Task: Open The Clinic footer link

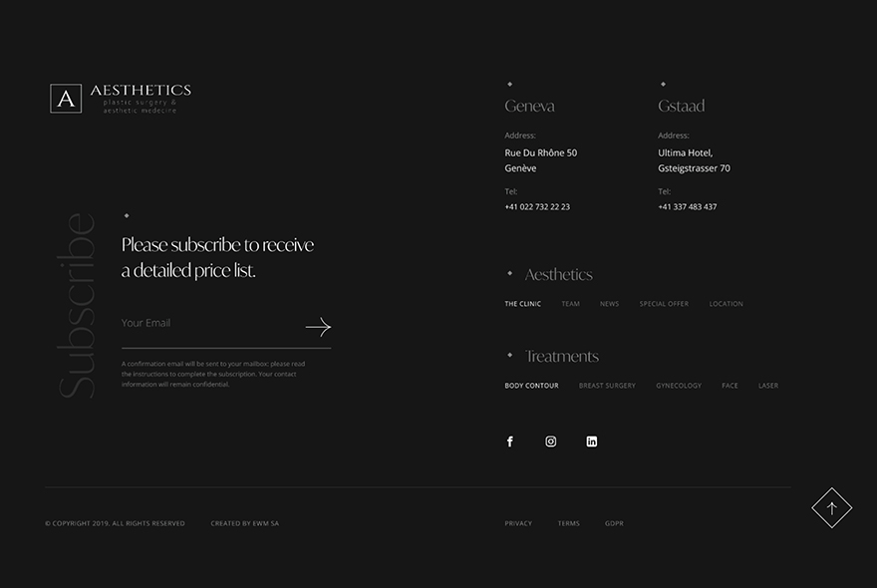Action: click(523, 304)
